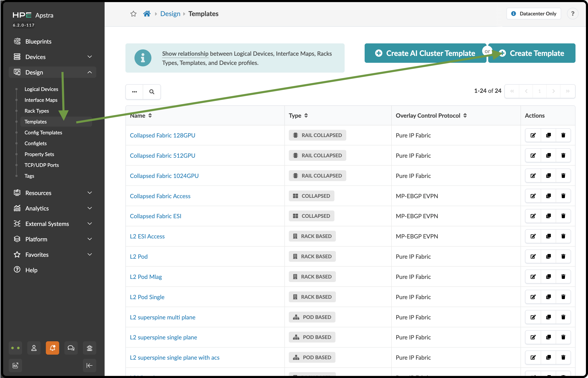This screenshot has height=378, width=588.
Task: Delete the L2 Pod Mlag template
Action: point(563,277)
